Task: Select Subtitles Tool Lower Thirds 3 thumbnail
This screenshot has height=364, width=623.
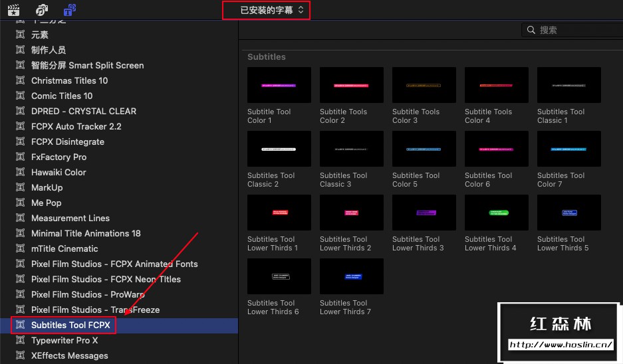Action: point(424,213)
